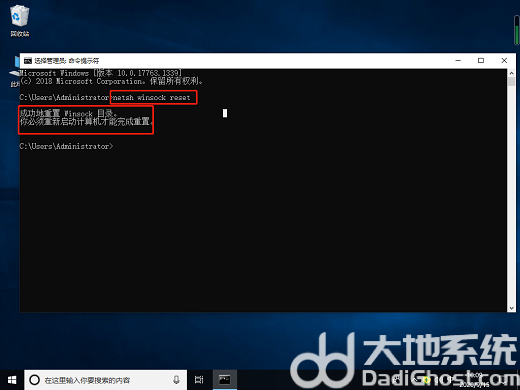The width and height of the screenshot is (520, 390).
Task: Click the console scrollbar thumb
Action: tap(511, 82)
